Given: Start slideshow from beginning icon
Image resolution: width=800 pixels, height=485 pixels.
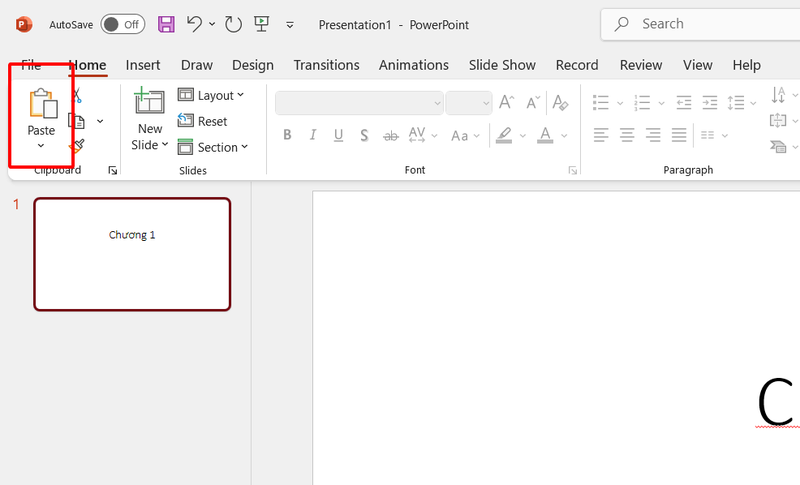Looking at the screenshot, I should pyautogui.click(x=262, y=24).
